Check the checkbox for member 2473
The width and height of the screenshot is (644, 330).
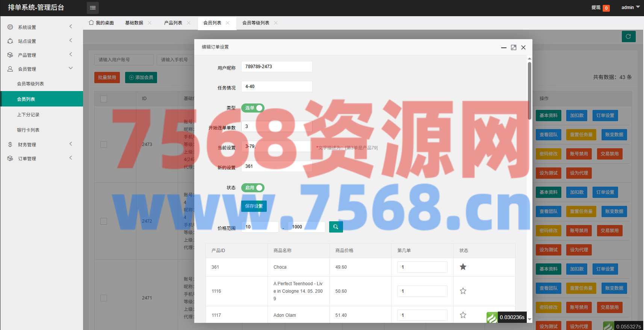click(104, 144)
